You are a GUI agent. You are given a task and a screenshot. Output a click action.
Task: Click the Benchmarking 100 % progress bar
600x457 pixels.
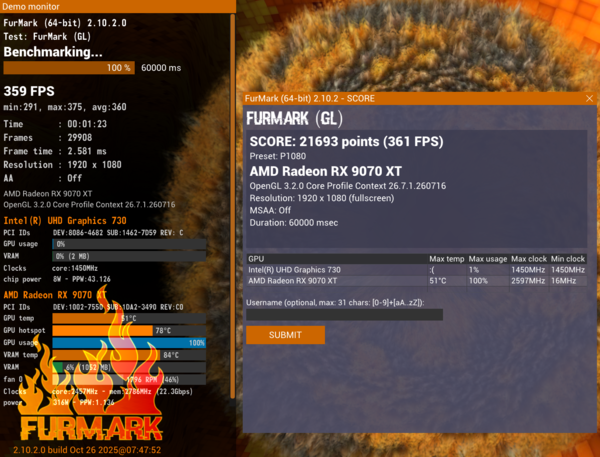tap(69, 68)
